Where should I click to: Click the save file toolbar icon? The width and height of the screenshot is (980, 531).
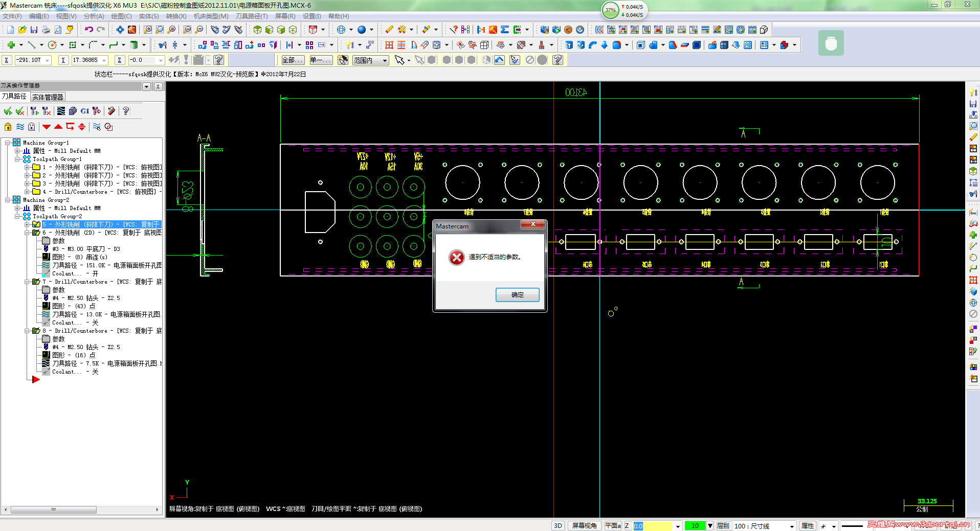pos(34,30)
